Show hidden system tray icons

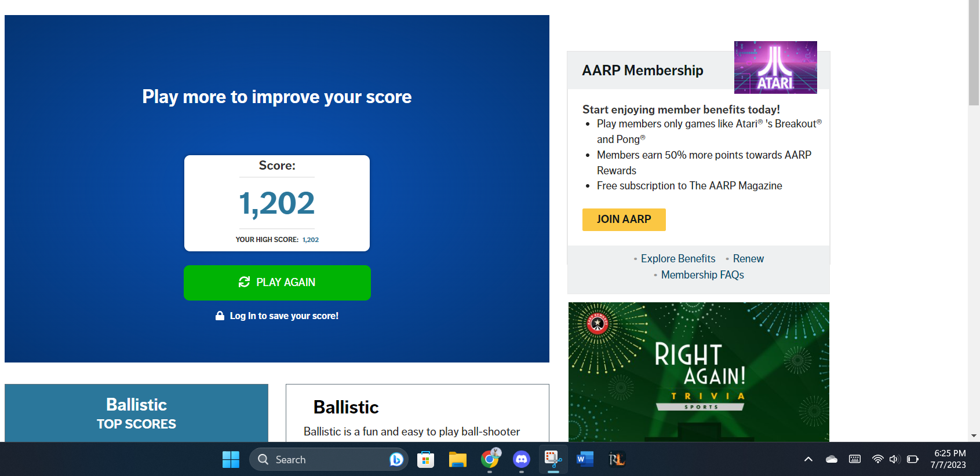pyautogui.click(x=808, y=459)
